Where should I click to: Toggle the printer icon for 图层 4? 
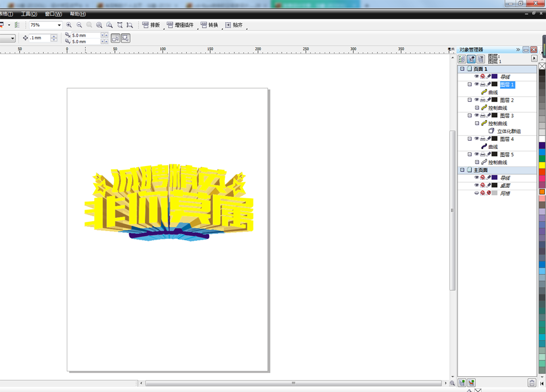click(x=482, y=137)
